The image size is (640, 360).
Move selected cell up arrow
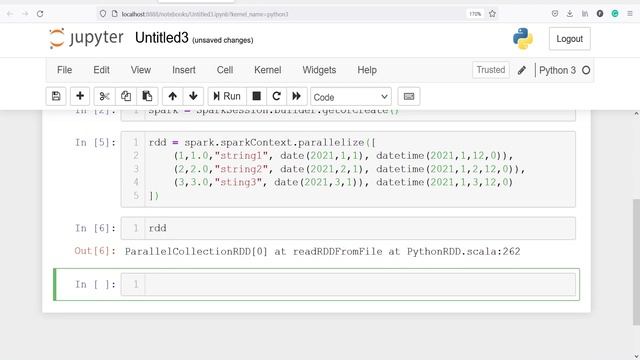[172, 96]
